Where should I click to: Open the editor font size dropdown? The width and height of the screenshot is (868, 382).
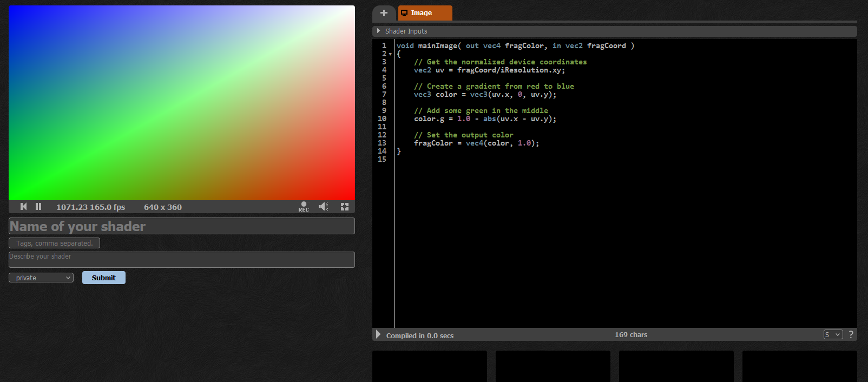[833, 335]
